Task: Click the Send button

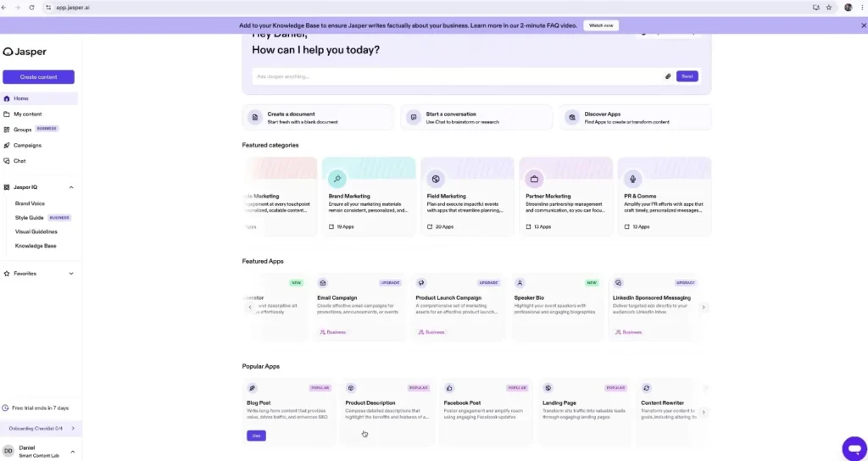Action: pos(687,76)
